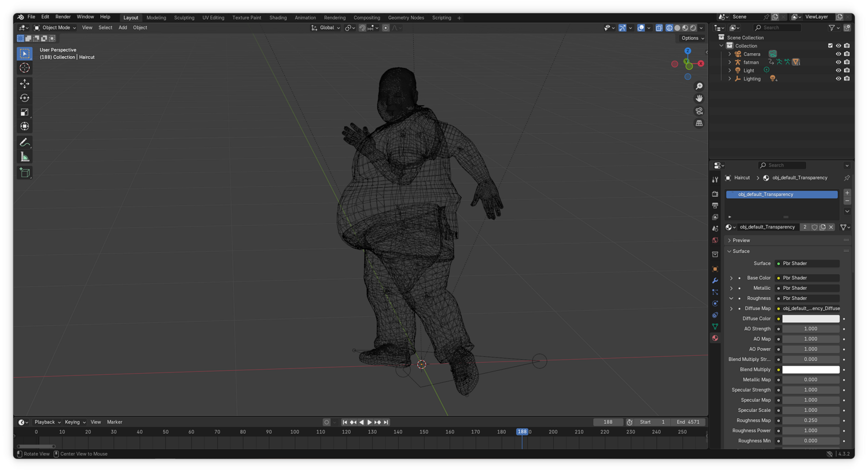This screenshot has width=868, height=472.
Task: Open the World properties tab icon
Action: pos(715,240)
